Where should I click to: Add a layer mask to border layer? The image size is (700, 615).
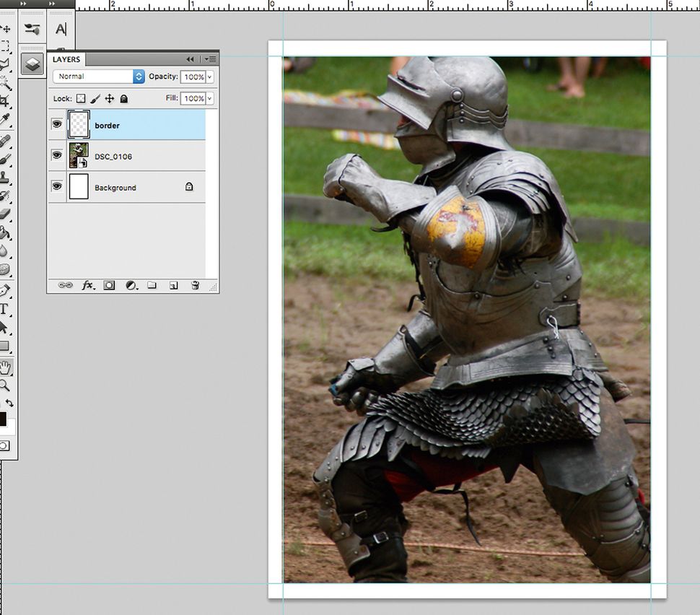pos(109,285)
